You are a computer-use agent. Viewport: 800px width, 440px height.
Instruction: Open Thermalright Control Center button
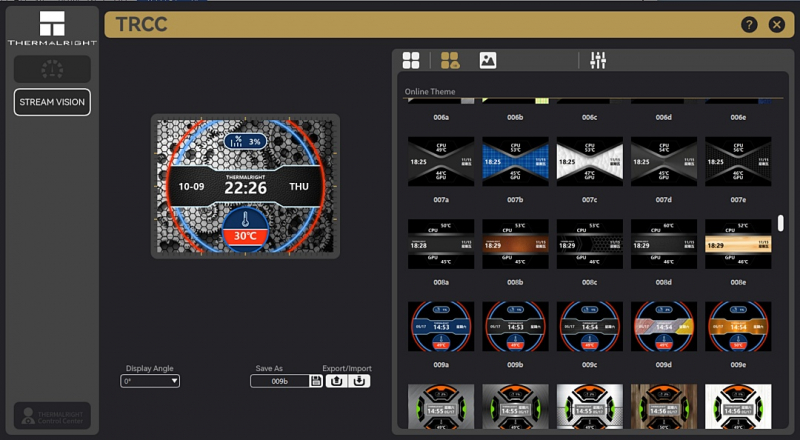[x=52, y=416]
